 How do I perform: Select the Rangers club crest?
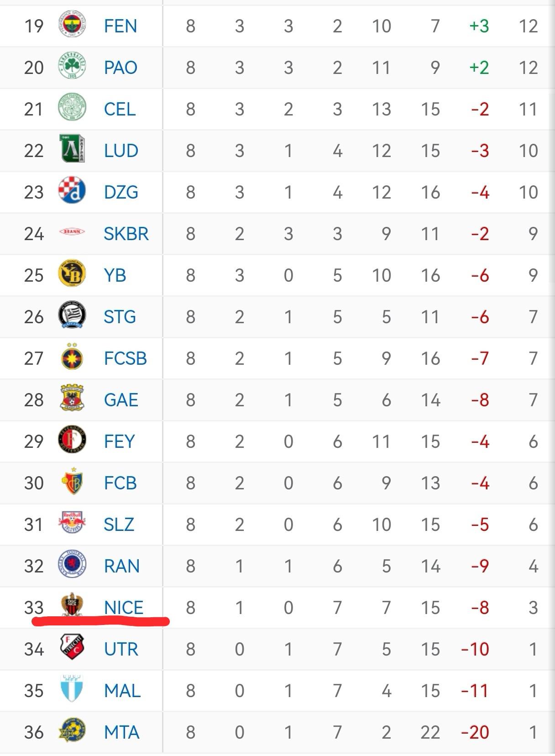(72, 564)
